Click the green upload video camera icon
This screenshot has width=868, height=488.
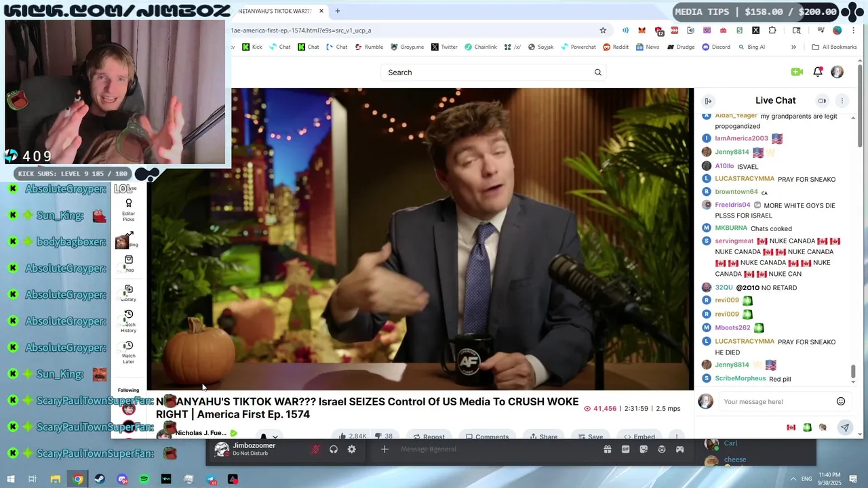point(797,72)
